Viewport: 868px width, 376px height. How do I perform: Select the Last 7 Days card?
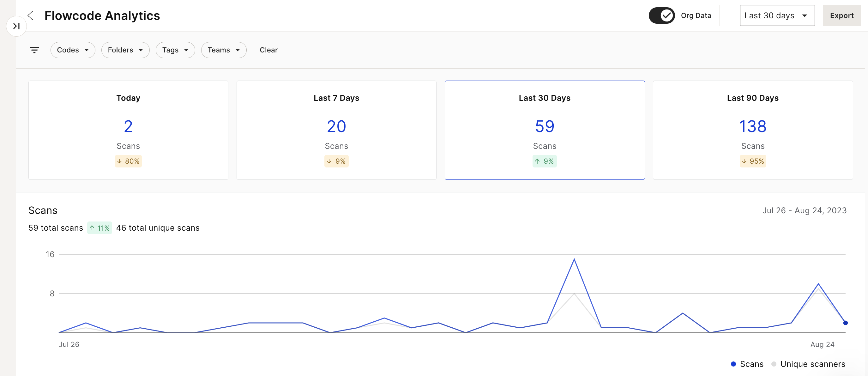point(336,130)
